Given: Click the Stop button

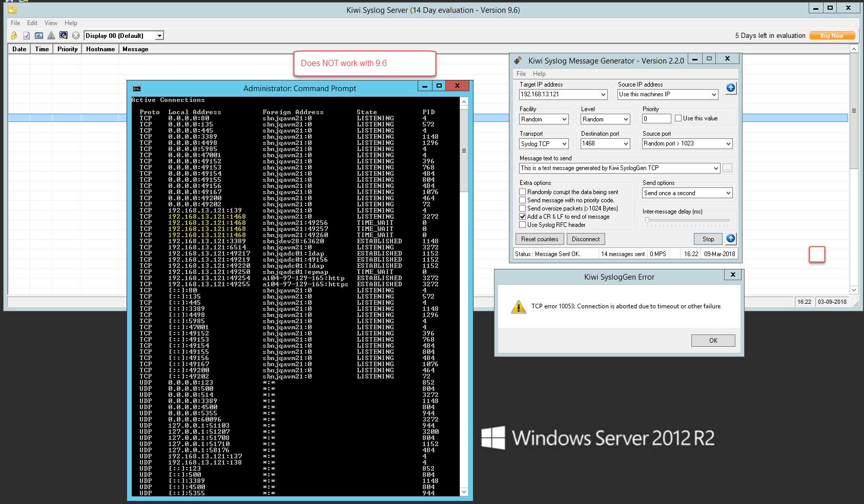Looking at the screenshot, I should (x=708, y=239).
